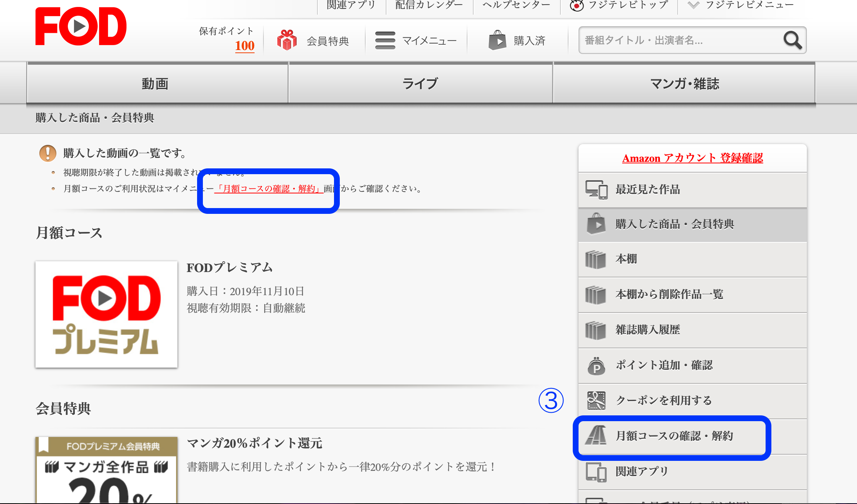Click the 購入日:2019年11月10日 text
Viewport: 857px width, 504px height.
point(246,291)
